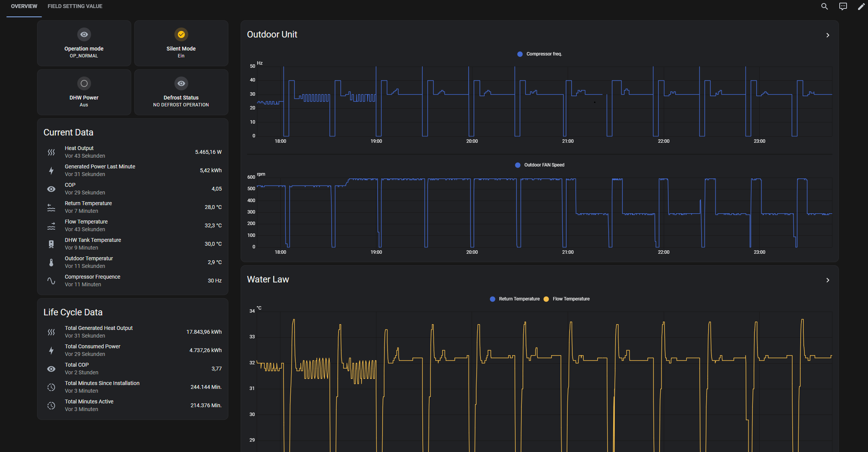Image resolution: width=868 pixels, height=452 pixels.
Task: Click the Outdoor Temperature thermometer icon
Action: click(51, 263)
